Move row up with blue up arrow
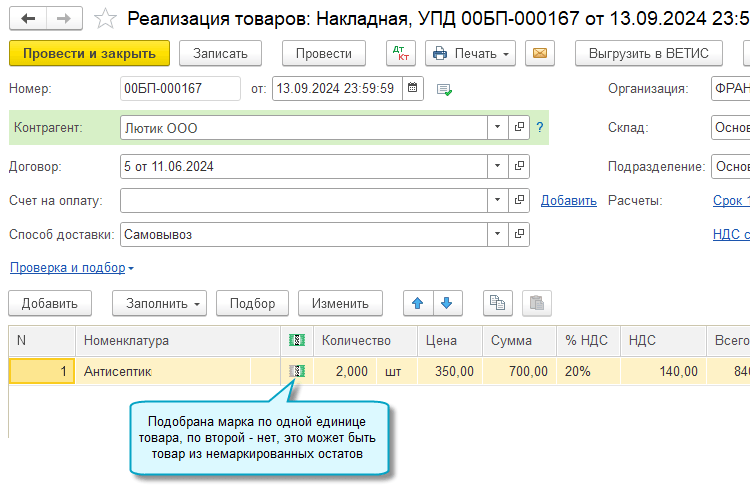Screen dimensions: 750x485 tap(418, 303)
